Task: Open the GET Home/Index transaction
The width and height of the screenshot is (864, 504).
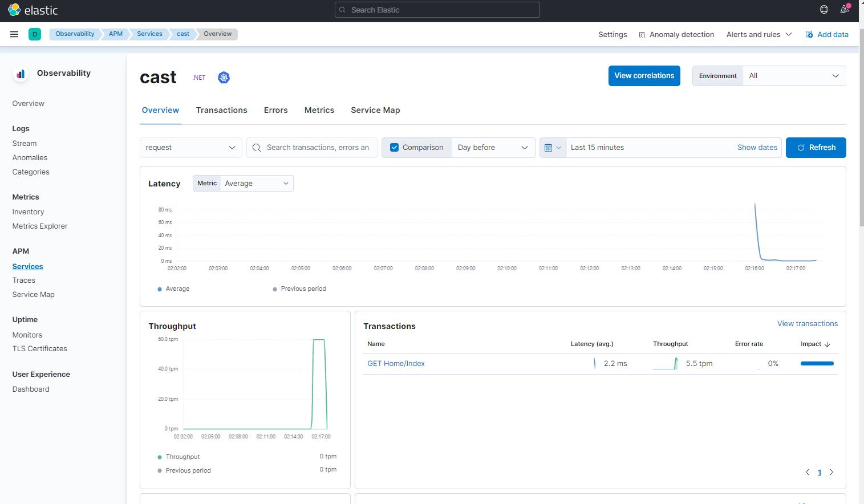Action: pyautogui.click(x=396, y=364)
